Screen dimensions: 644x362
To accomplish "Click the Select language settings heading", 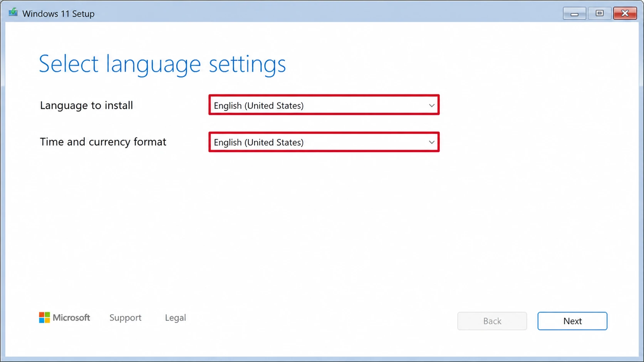I will [162, 64].
